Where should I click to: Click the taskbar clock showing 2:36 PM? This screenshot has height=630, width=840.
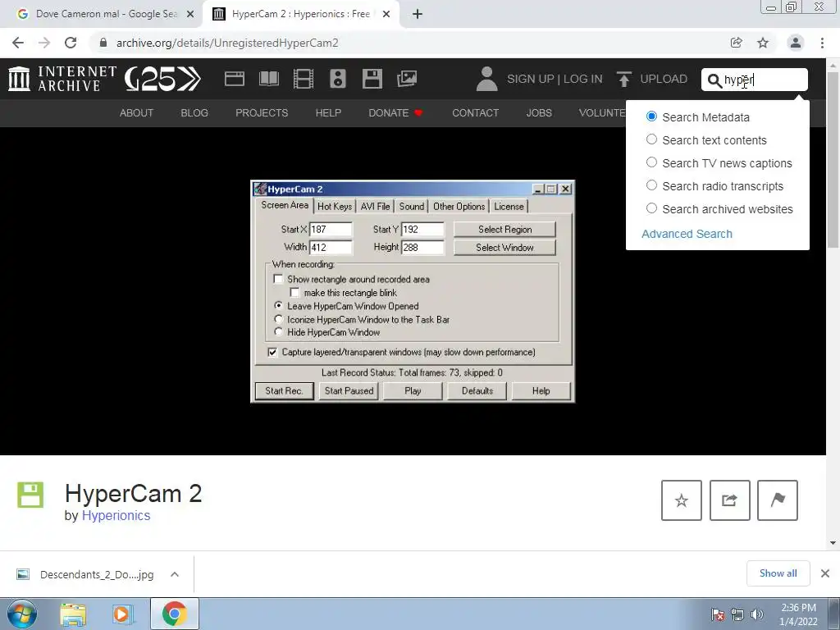798,614
